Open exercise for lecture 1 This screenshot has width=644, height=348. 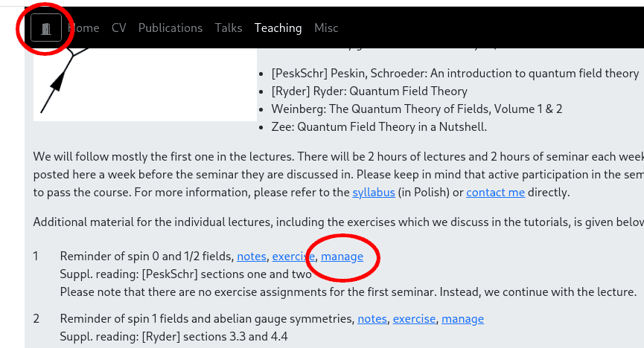pos(293,257)
